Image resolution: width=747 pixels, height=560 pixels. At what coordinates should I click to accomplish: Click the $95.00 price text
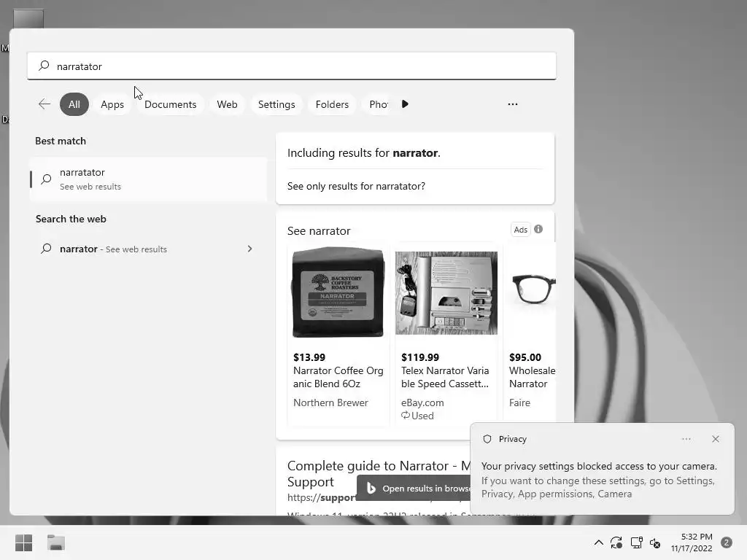(x=525, y=357)
